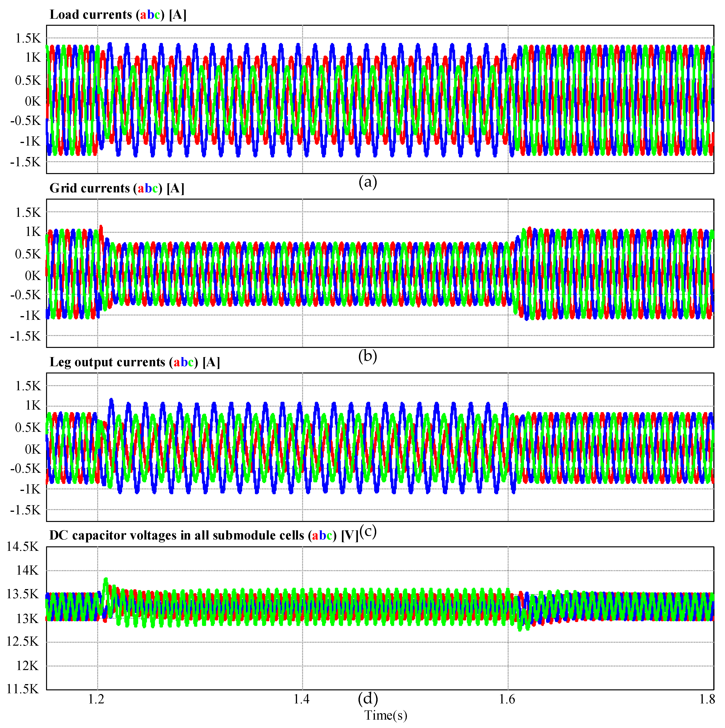
Task: Click blue "b" in Leg output currents title
Action: [184, 362]
